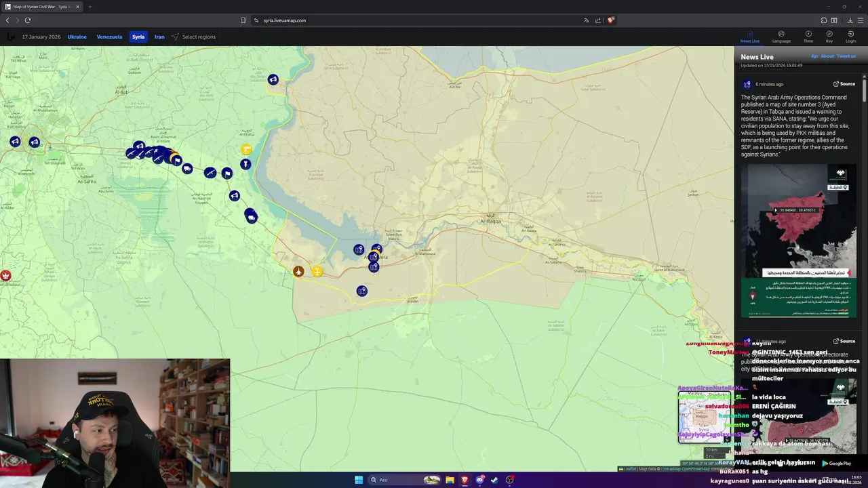Select the southernmost blue map-pin marker
The width and height of the screenshot is (868, 488).
pos(362,291)
